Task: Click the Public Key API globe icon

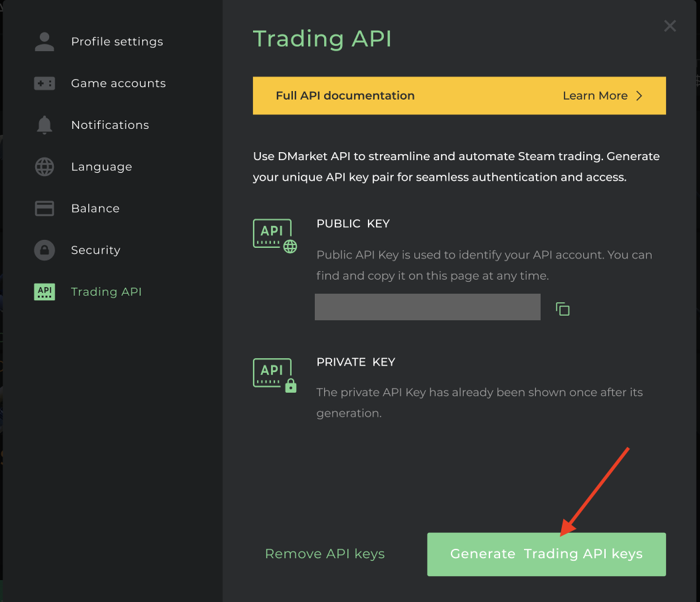Action: point(275,236)
